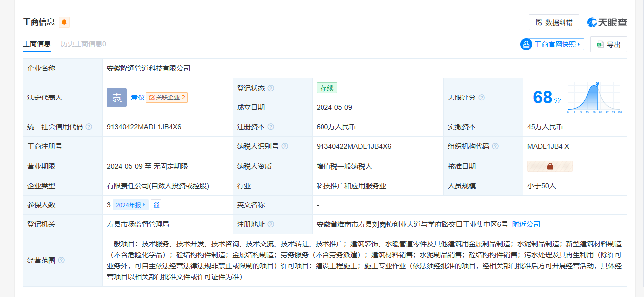
Task: Click the 600万人民币 registered capital value
Action: pos(336,127)
